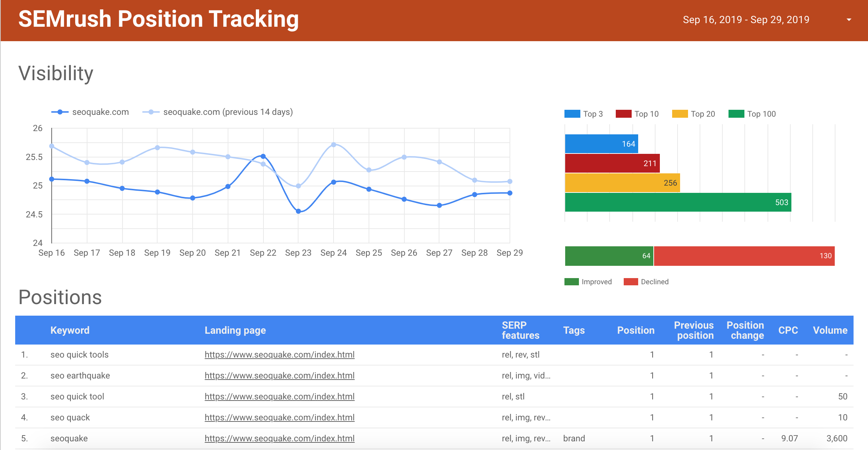868x450 pixels.
Task: Sort by the Previous position column header
Action: (x=694, y=330)
